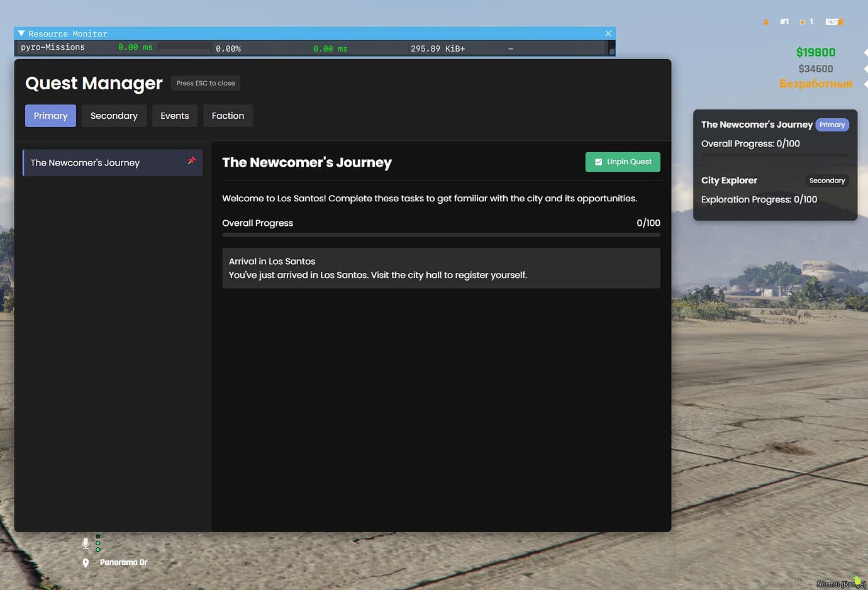
Task: Click the pyro-Missions resource row
Action: click(x=311, y=48)
